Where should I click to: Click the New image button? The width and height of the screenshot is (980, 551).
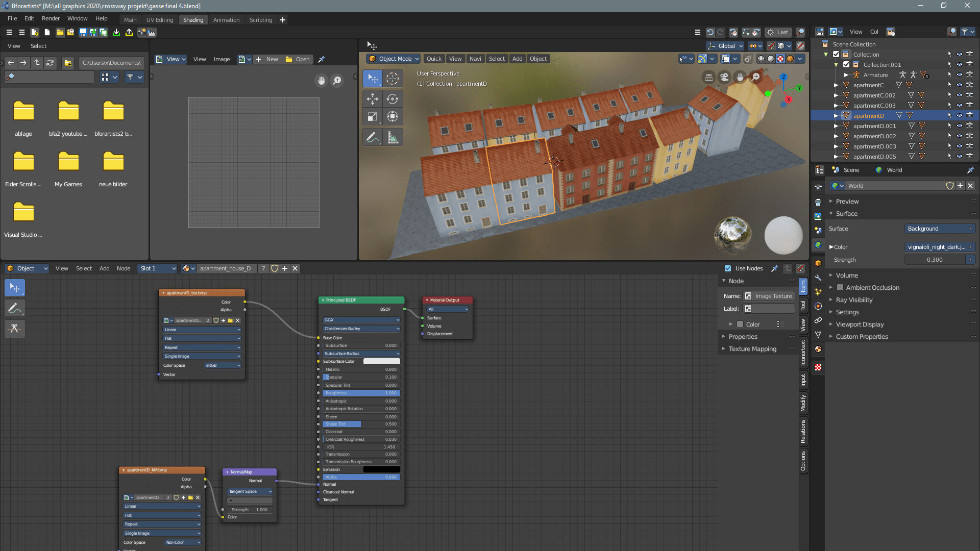coord(267,59)
